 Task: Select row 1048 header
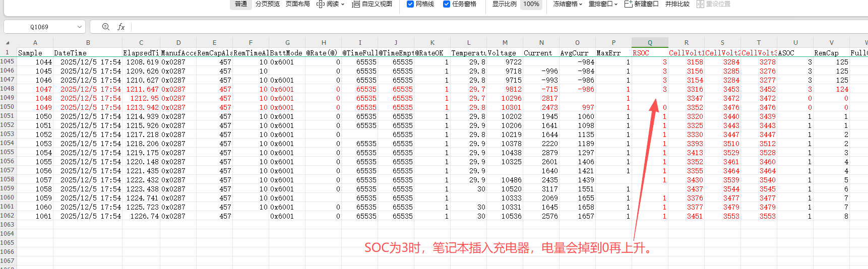(x=8, y=89)
